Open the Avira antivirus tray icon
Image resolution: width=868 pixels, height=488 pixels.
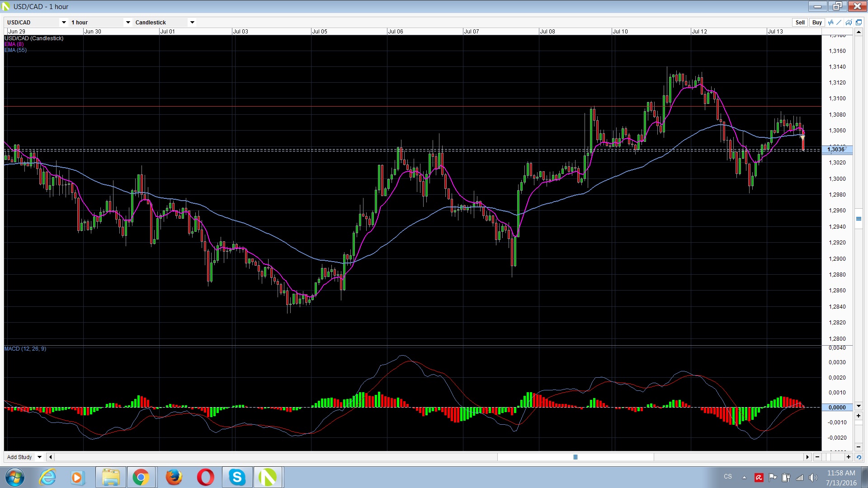coord(759,477)
